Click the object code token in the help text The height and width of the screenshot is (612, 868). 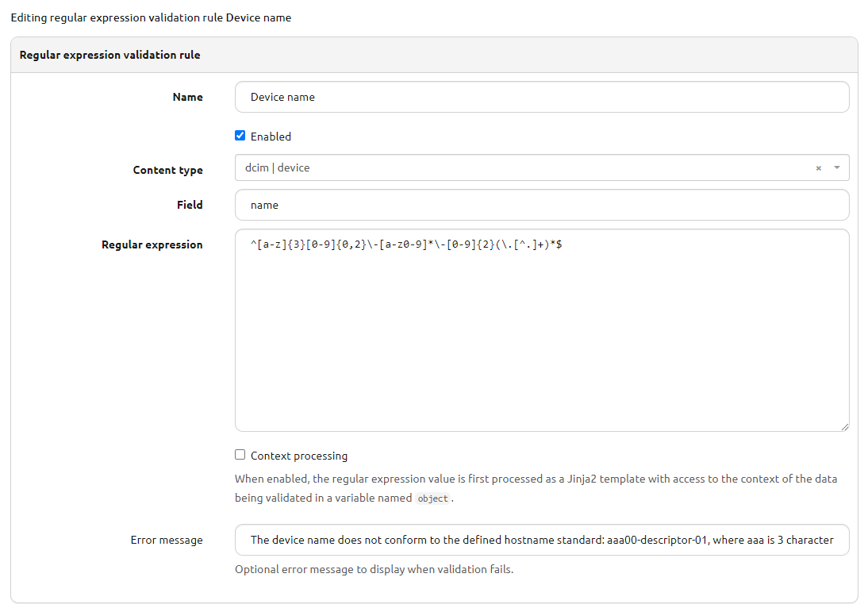pyautogui.click(x=432, y=498)
